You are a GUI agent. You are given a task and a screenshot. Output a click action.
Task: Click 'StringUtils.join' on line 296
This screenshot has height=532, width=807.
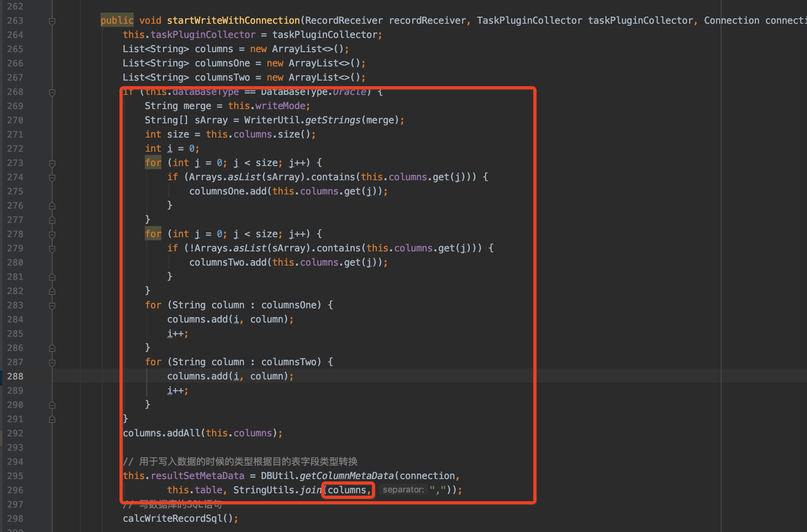point(277,490)
